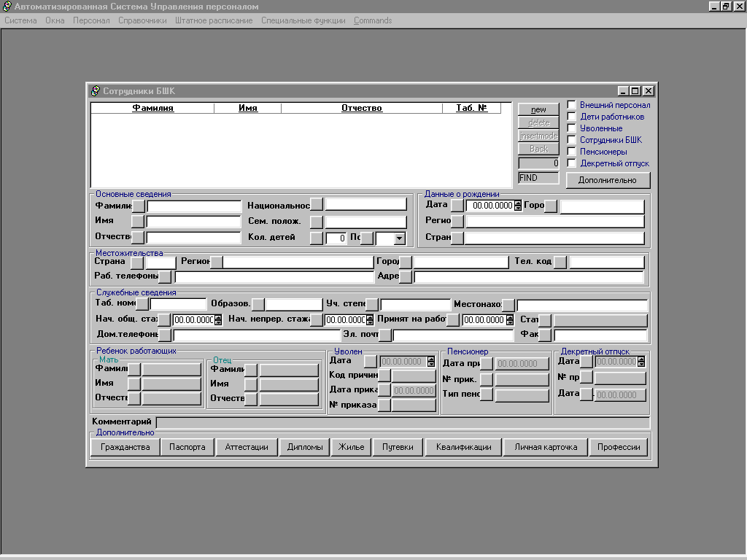This screenshot has height=560, width=747.
Task: Click the small square button beside Фамилия in Основные сведения
Action: point(138,206)
